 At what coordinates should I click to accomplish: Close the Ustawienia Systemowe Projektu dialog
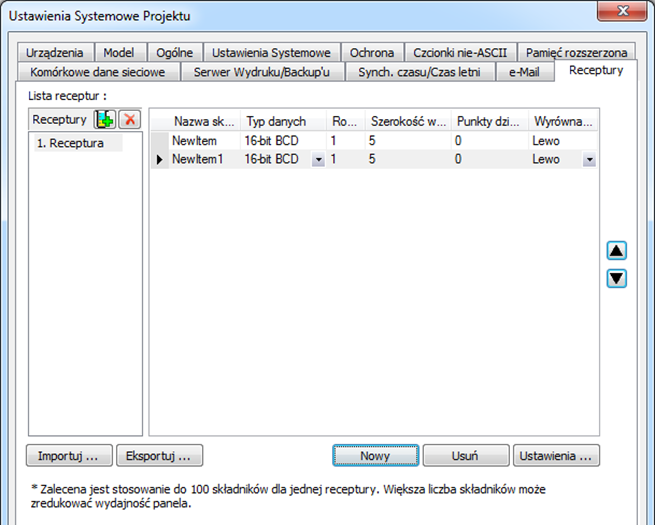coord(622,10)
